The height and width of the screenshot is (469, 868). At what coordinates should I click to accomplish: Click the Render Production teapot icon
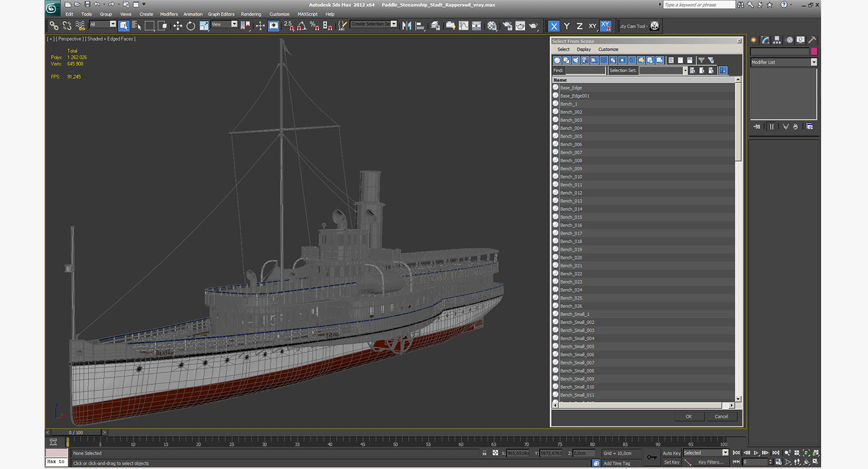point(533,26)
